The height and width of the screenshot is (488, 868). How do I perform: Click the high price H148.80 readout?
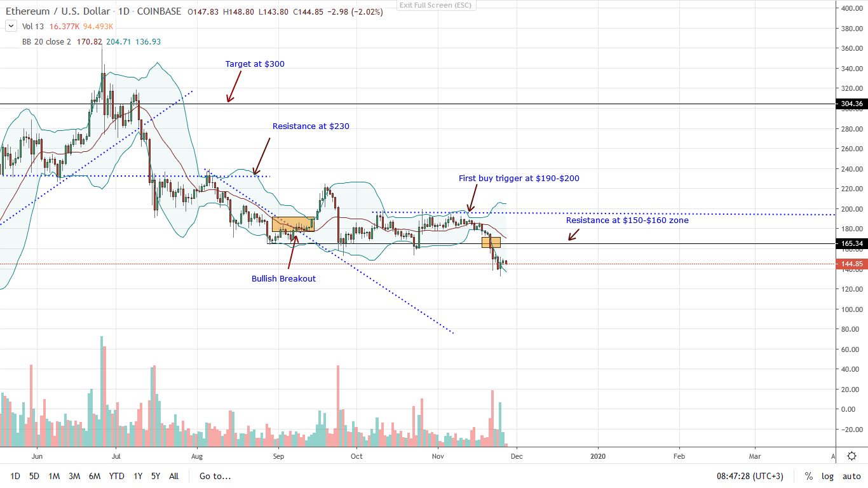(x=240, y=11)
